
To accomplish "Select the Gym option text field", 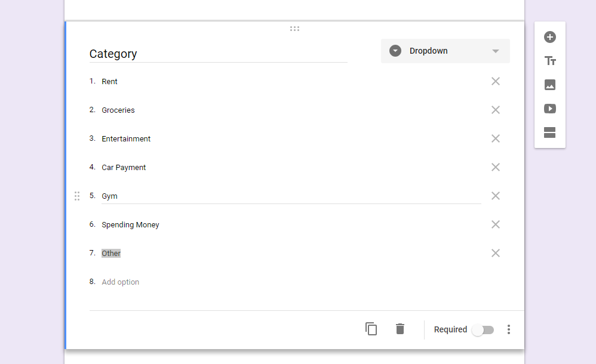I will (x=291, y=196).
